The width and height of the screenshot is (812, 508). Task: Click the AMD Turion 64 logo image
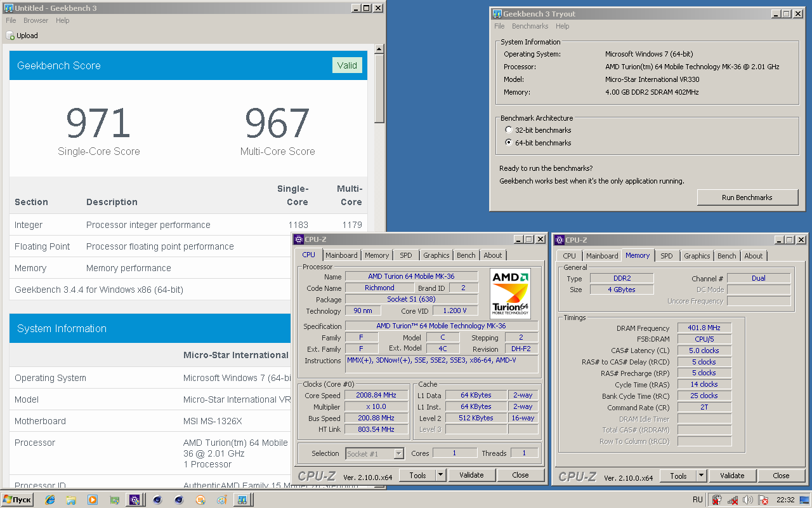pos(511,293)
